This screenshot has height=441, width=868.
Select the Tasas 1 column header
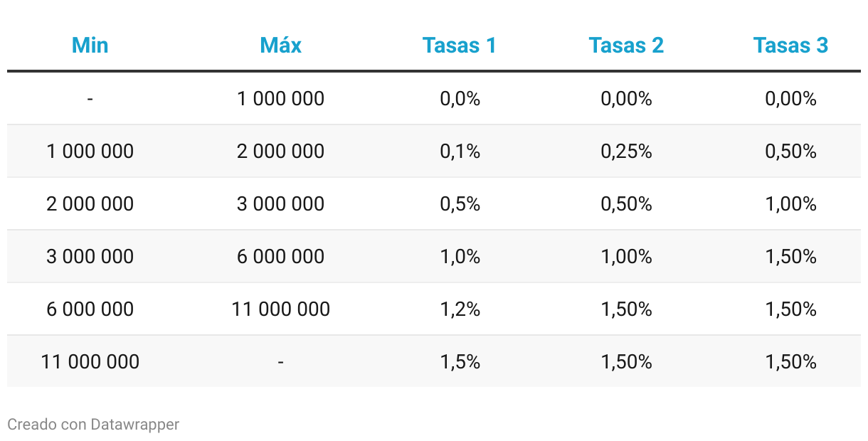click(x=460, y=46)
